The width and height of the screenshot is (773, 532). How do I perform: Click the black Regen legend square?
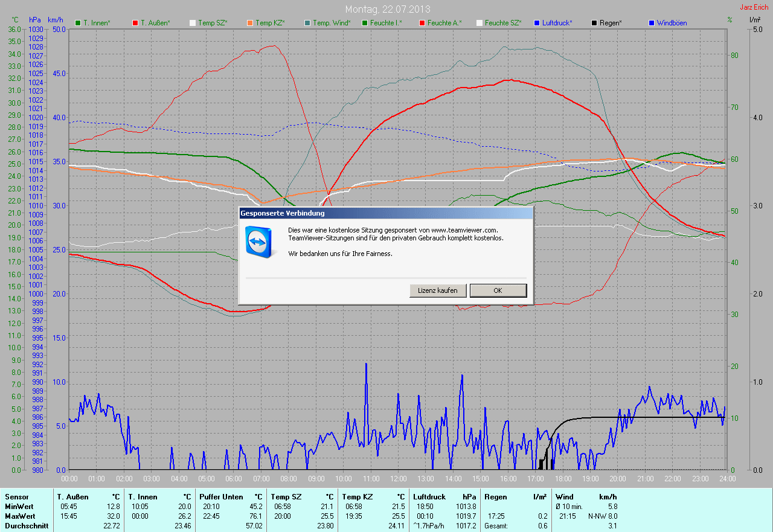point(594,23)
